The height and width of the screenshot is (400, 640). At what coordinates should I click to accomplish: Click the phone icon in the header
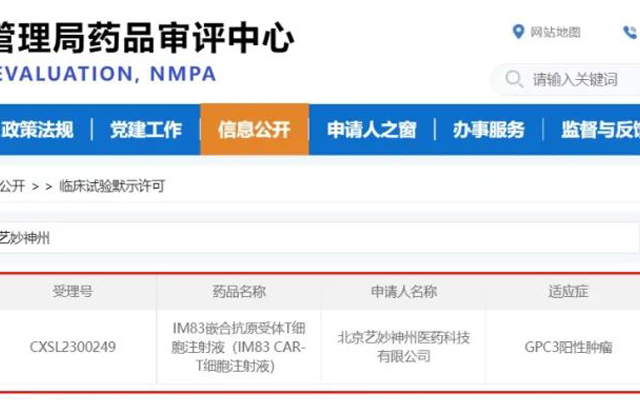(x=630, y=32)
